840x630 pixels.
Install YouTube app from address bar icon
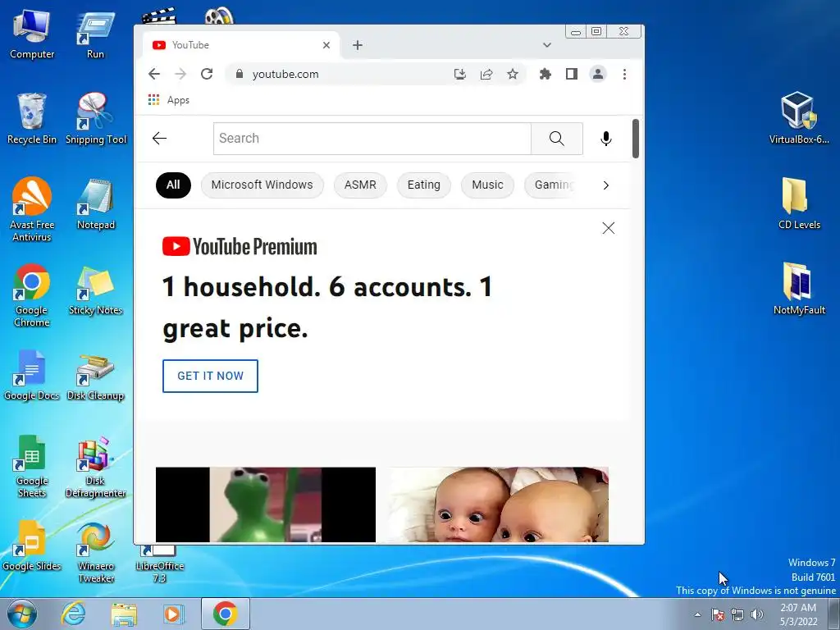(x=459, y=74)
